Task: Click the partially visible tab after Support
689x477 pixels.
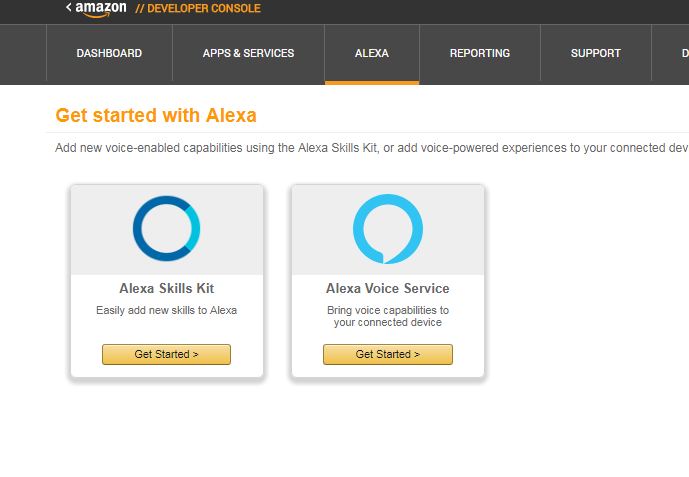Action: (x=671, y=53)
